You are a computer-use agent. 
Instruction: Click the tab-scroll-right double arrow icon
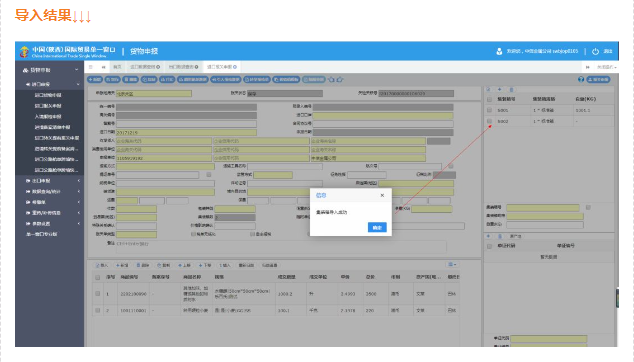[x=588, y=67]
